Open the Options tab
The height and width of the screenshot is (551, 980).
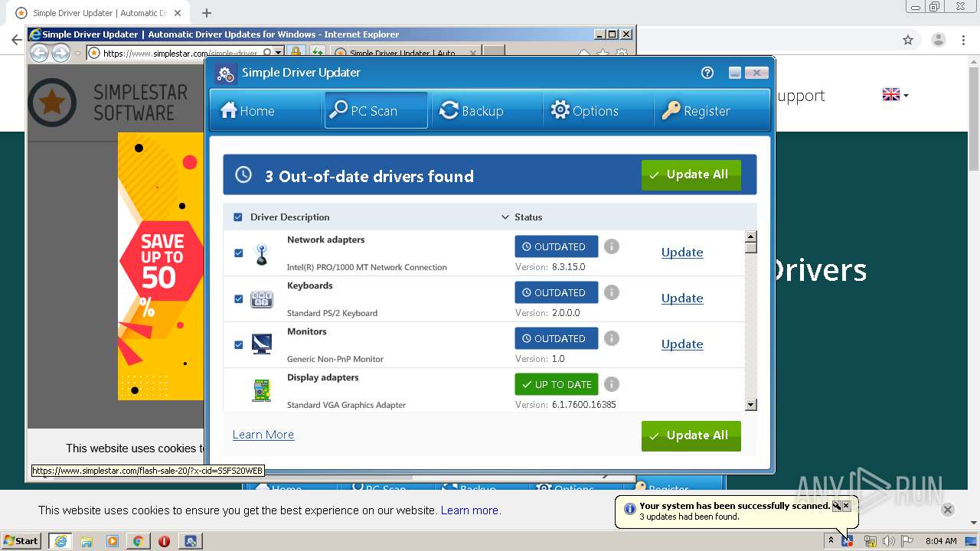[x=598, y=110]
